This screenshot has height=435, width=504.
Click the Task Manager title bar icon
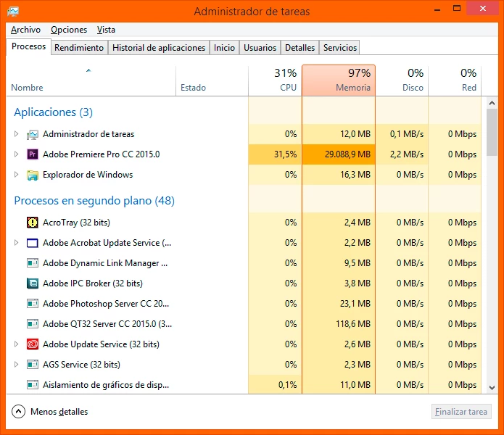pyautogui.click(x=13, y=12)
